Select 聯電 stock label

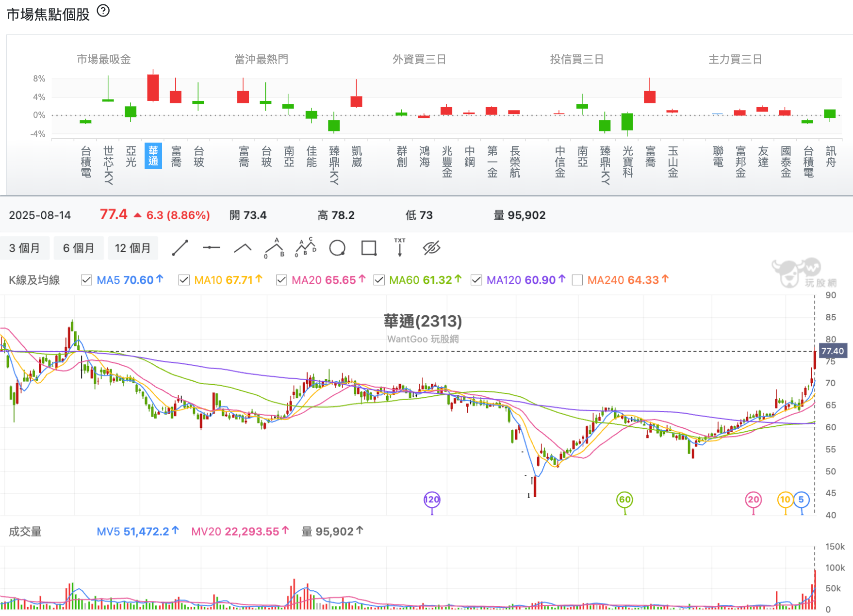pos(718,156)
